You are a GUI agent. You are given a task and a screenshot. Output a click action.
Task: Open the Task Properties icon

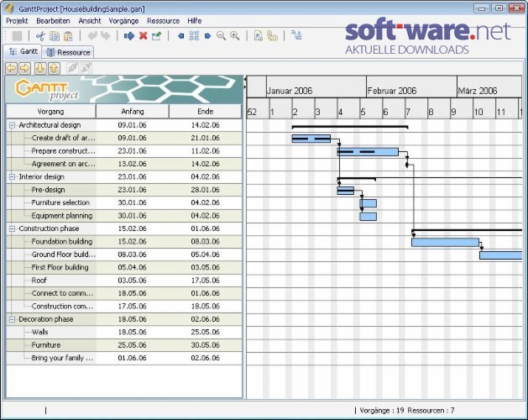tap(157, 36)
